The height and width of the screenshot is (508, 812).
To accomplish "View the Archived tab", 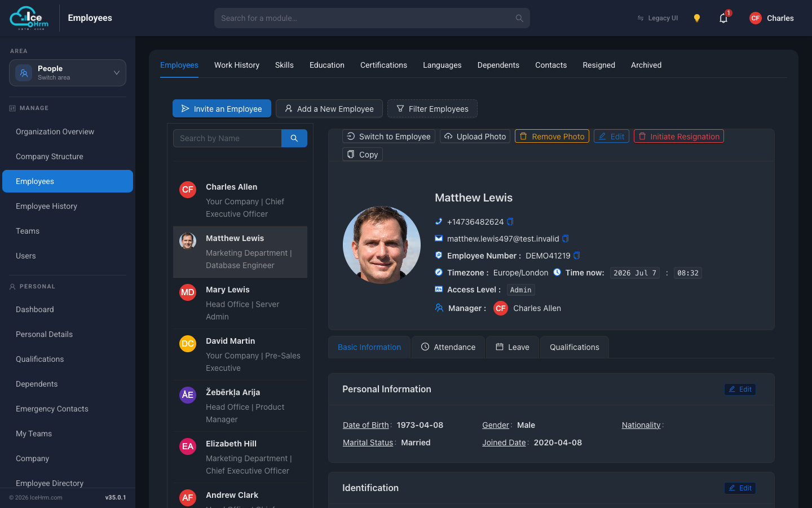I will tap(646, 65).
